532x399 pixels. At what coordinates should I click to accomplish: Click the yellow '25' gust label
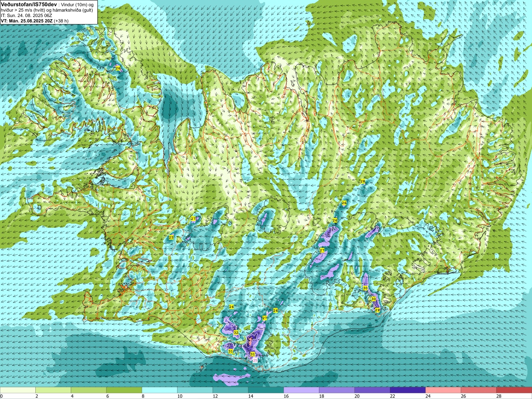point(171,237)
